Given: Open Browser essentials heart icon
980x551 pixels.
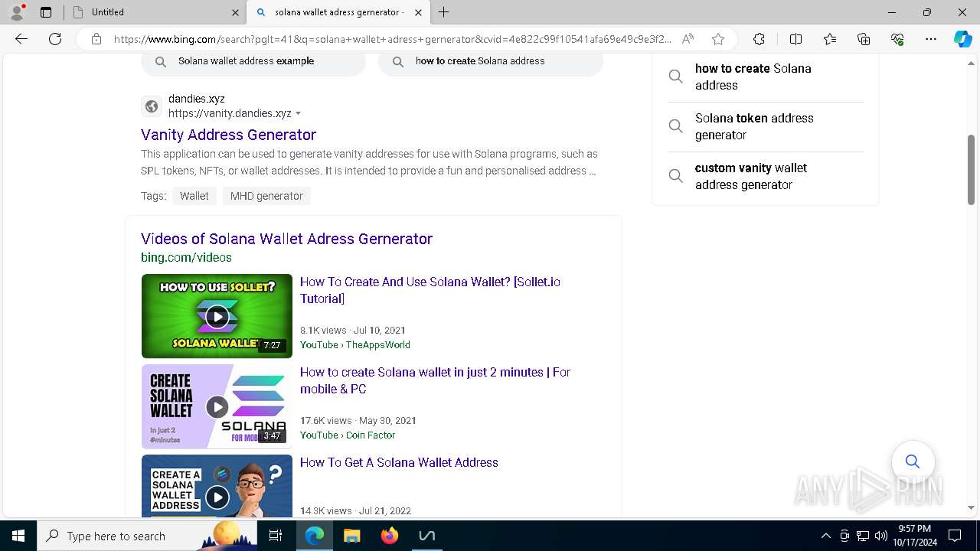Looking at the screenshot, I should (x=897, y=39).
